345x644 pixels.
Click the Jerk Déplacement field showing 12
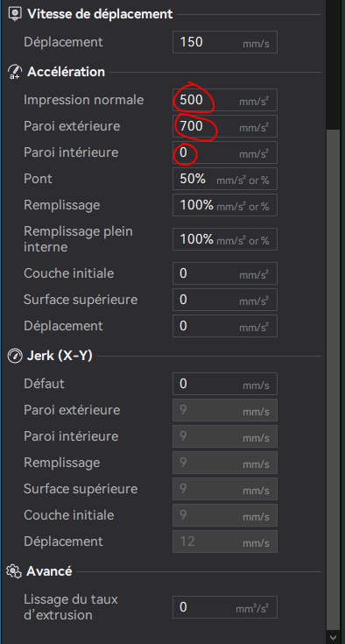point(225,541)
